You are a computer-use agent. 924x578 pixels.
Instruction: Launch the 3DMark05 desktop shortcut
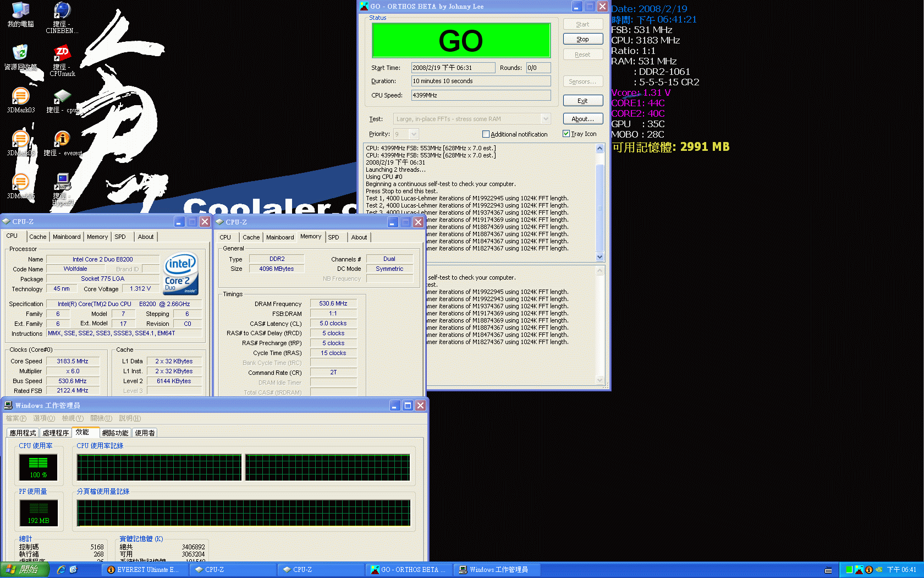[20, 143]
